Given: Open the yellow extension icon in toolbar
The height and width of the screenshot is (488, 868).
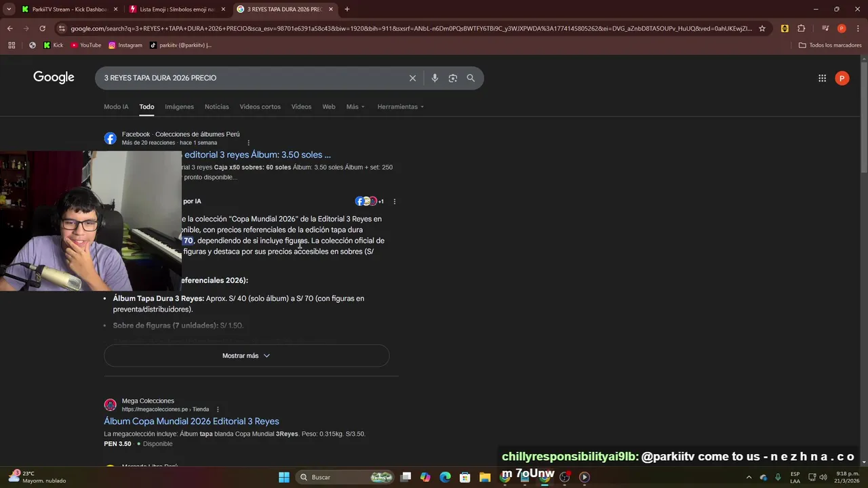Looking at the screenshot, I should [785, 28].
